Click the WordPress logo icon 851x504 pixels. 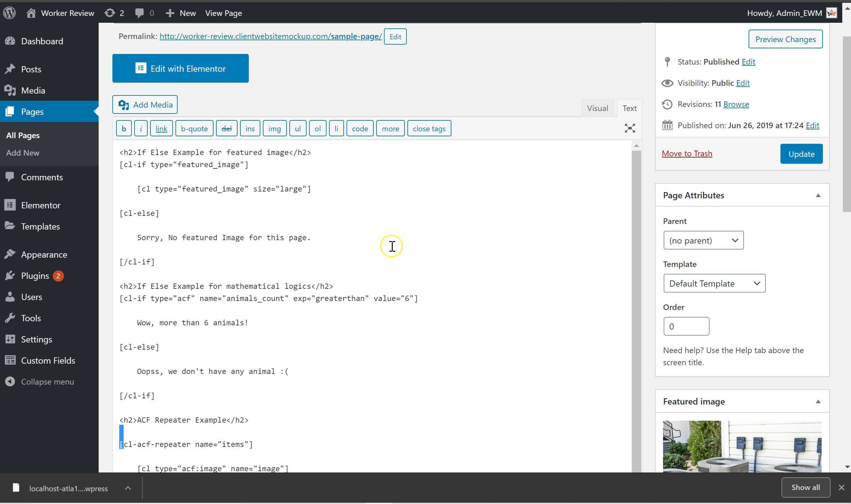(x=9, y=13)
